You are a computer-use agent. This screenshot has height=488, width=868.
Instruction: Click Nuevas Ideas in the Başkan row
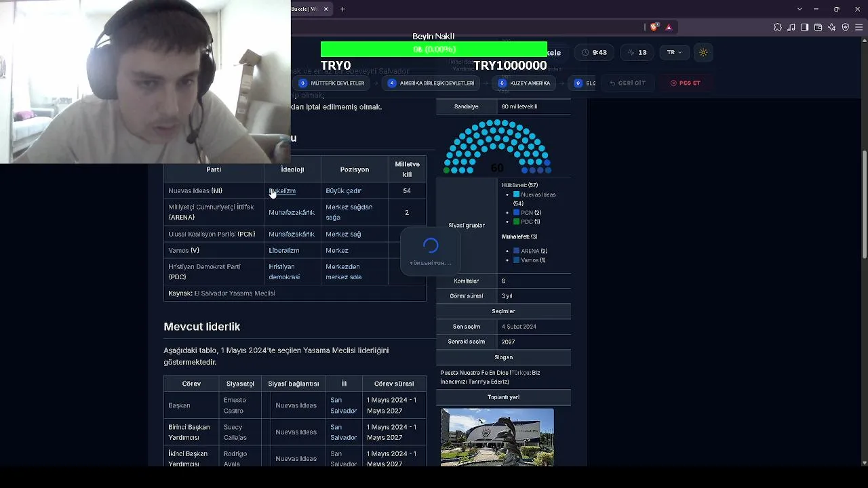click(296, 405)
